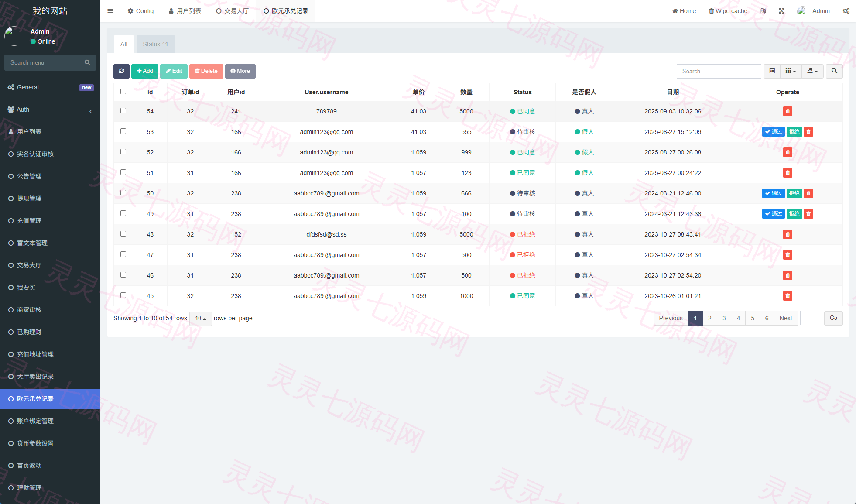This screenshot has width=856, height=504.
Task: Approve row 53 with the 通过 button
Action: click(773, 132)
